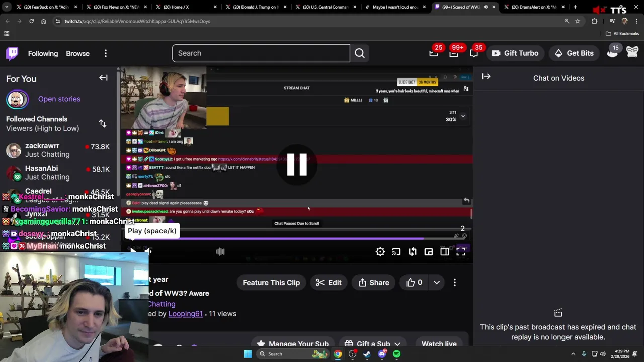Focus the Twitch search field
This screenshot has height=362, width=644.
[261, 53]
